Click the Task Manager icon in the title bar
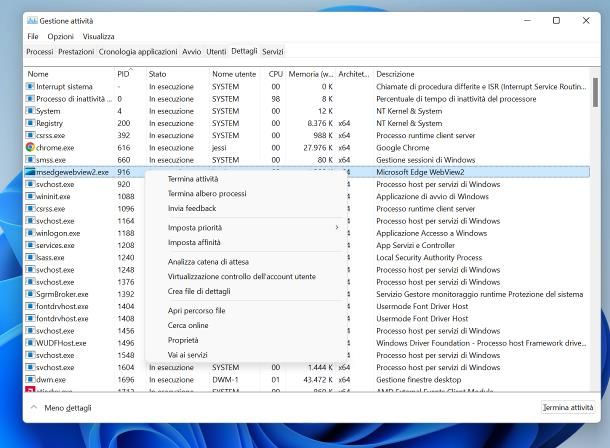Image resolution: width=610 pixels, height=448 pixels. 32,21
